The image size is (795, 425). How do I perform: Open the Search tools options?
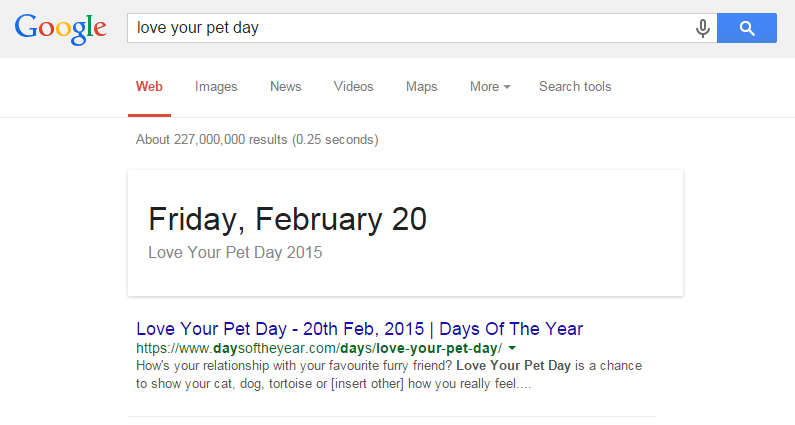[575, 87]
